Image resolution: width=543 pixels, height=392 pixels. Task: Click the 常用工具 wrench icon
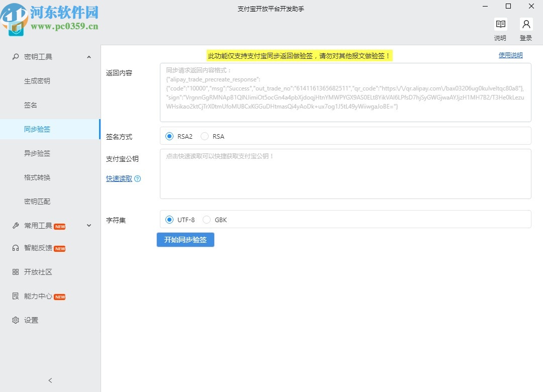pos(16,226)
